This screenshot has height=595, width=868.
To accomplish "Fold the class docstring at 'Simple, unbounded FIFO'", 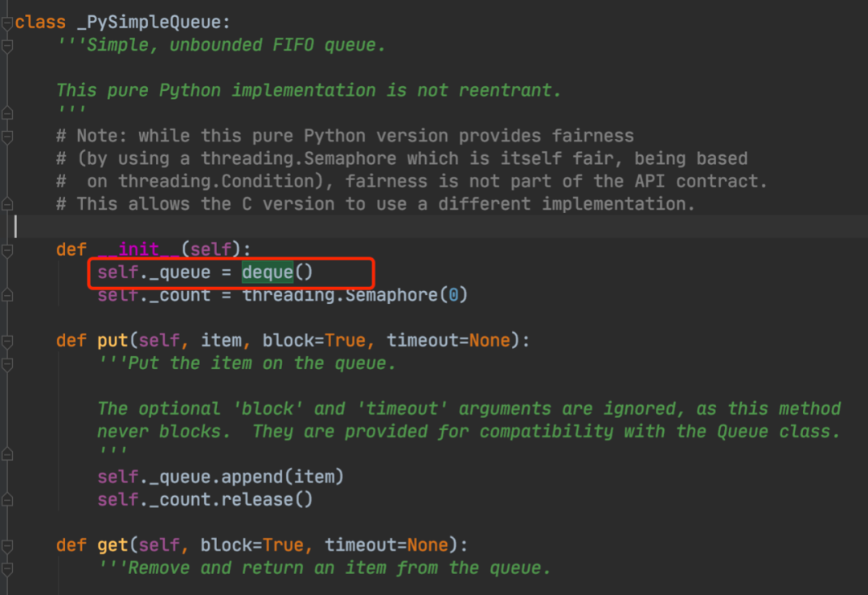I will pyautogui.click(x=7, y=46).
